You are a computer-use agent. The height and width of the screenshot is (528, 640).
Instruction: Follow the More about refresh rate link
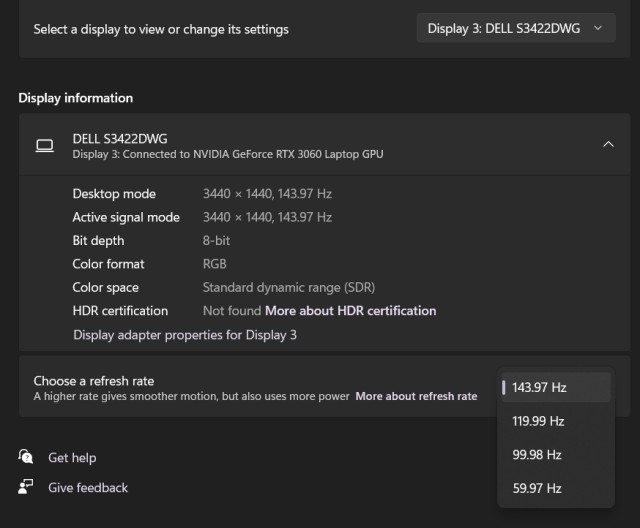416,397
